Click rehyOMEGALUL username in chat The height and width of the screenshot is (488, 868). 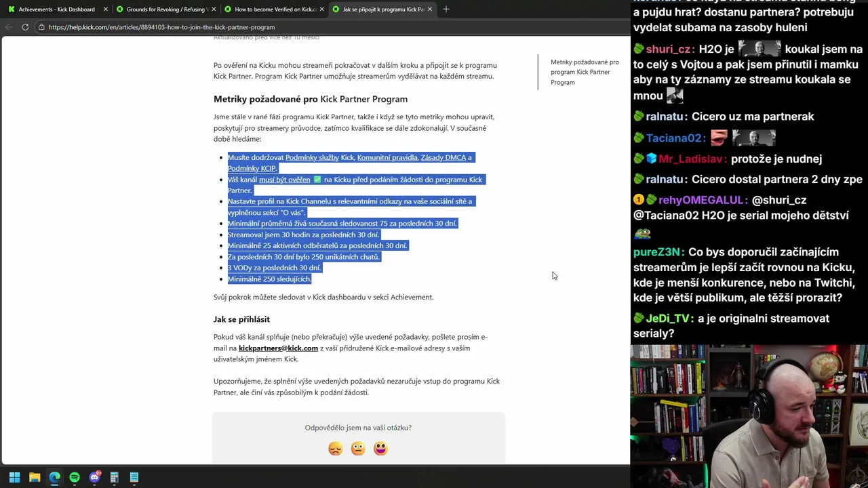pos(701,201)
